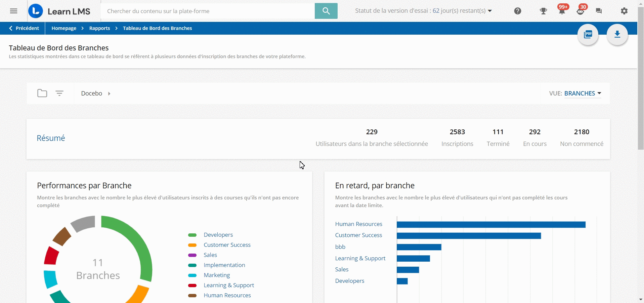644x303 pixels.
Task: Open the hamburger navigation menu
Action: pos(13,11)
